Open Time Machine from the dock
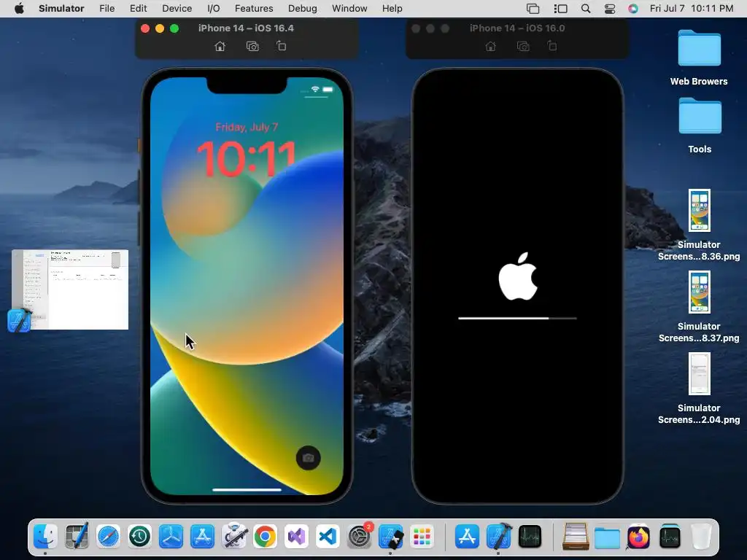 pos(139,537)
